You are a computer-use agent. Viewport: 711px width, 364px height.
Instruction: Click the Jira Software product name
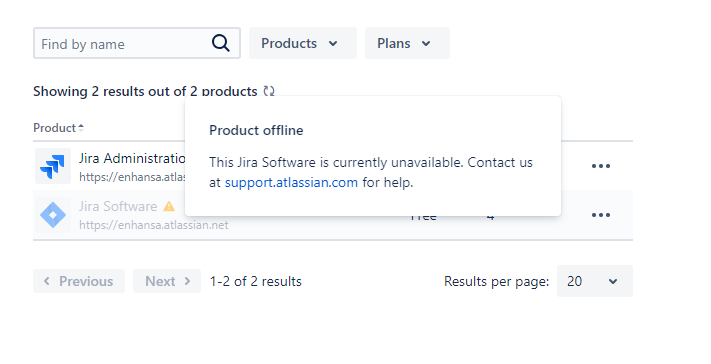(118, 206)
